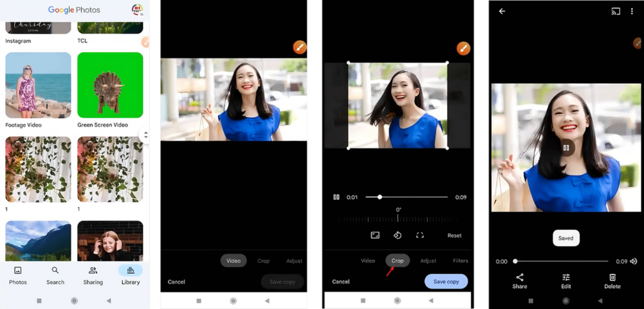The width and height of the screenshot is (644, 309).
Task: Open the Google Photos account avatar
Action: 137,10
